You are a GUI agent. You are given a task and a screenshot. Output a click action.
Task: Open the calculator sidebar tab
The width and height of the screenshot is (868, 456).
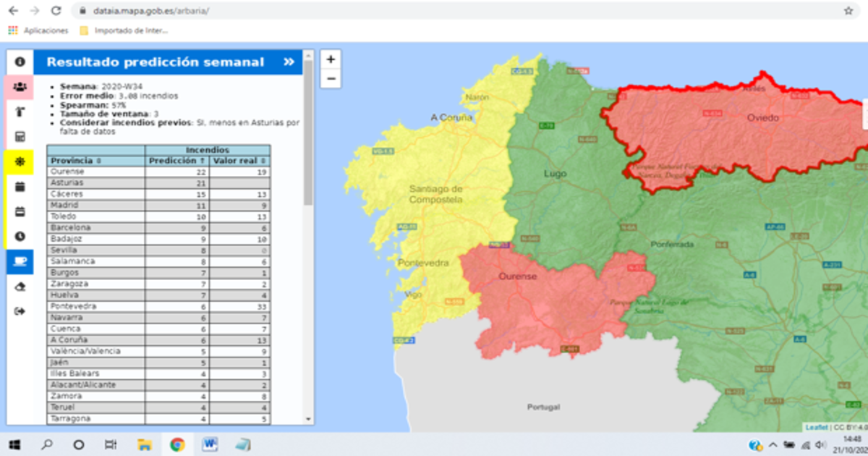tap(20, 137)
